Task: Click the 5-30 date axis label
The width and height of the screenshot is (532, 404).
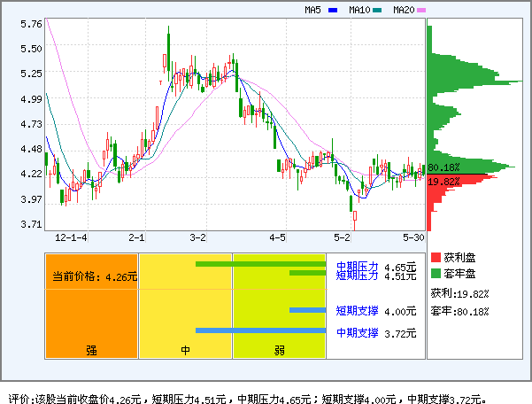Action: pos(413,237)
